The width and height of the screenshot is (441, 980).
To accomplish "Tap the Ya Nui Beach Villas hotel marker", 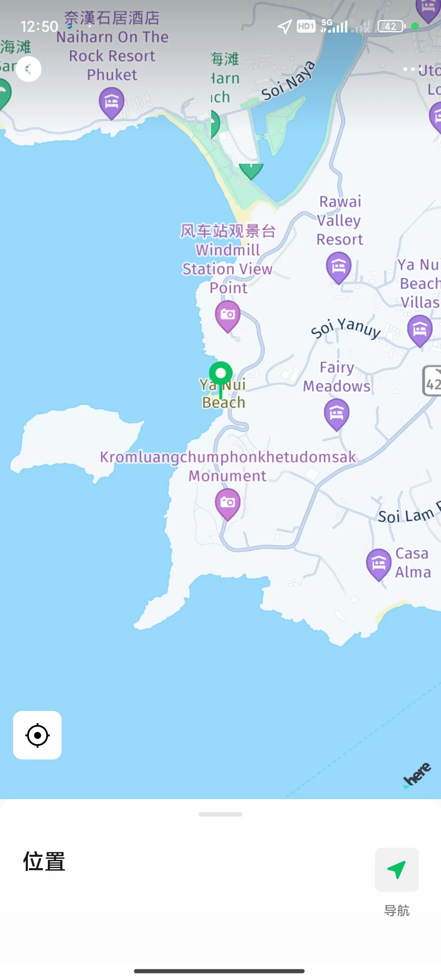I will pyautogui.click(x=420, y=331).
